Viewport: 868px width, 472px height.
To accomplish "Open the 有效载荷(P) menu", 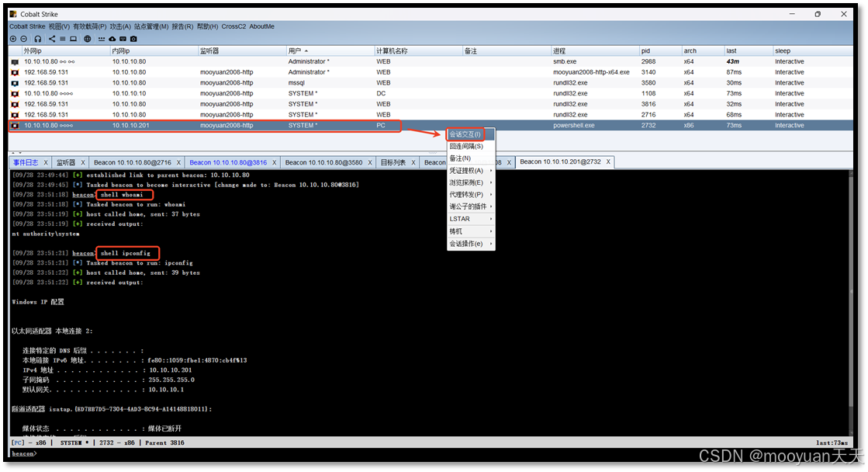I will coord(90,26).
